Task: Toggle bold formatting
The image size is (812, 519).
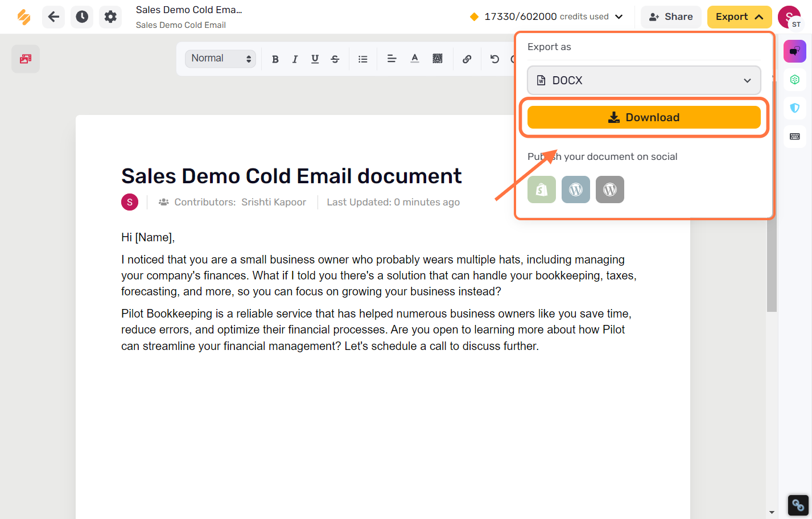Action: [x=275, y=59]
